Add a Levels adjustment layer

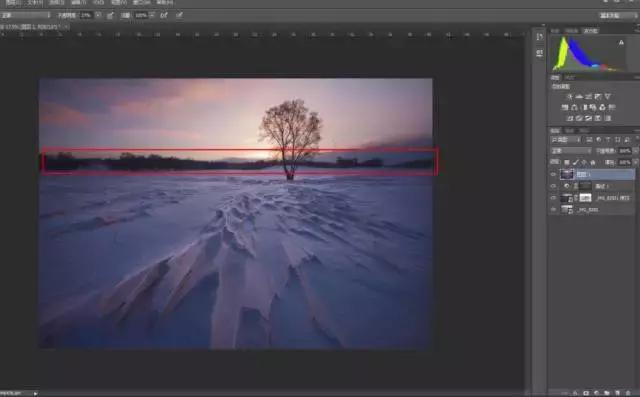click(579, 96)
